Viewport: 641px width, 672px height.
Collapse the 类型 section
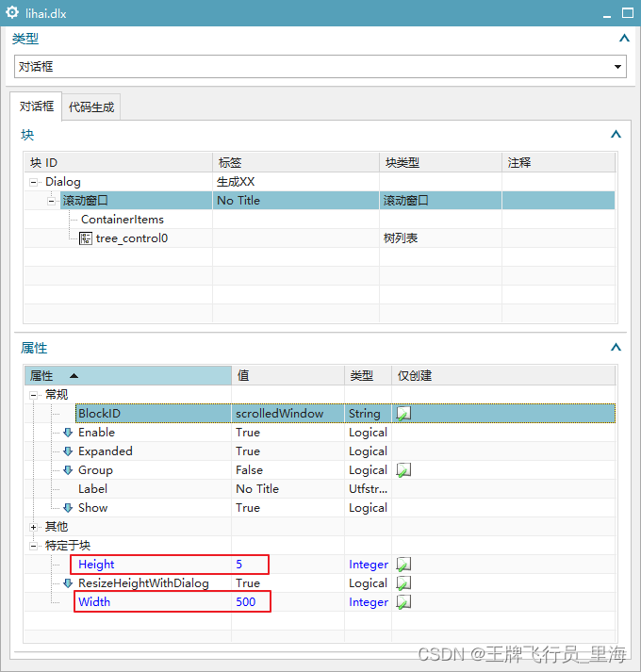624,39
